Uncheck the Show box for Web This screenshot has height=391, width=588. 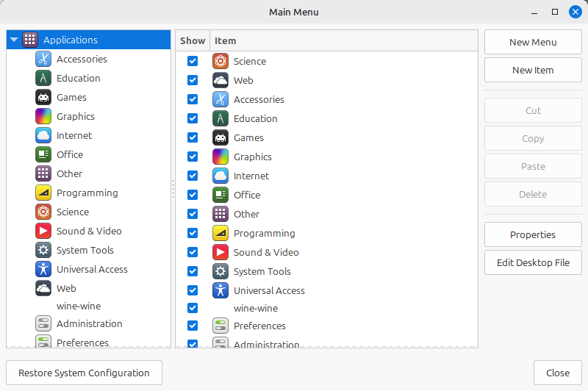[193, 80]
